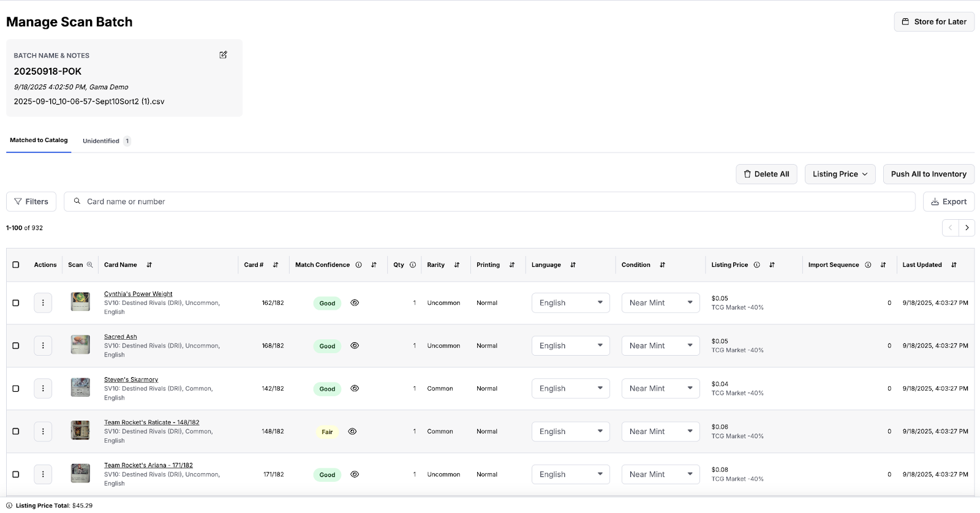This screenshot has height=513, width=980.
Task: Select the Matched to Catalog tab
Action: pyautogui.click(x=39, y=141)
